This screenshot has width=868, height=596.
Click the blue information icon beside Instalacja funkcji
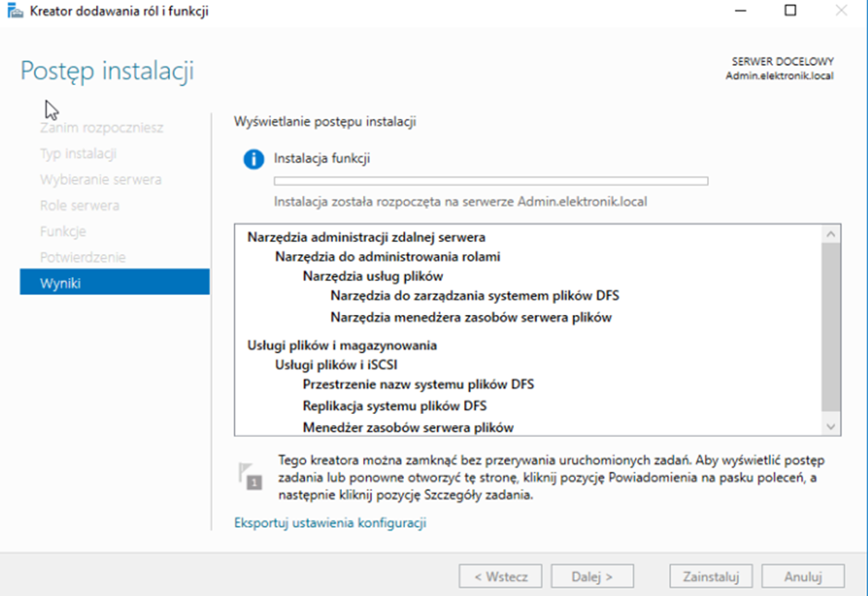pos(253,160)
